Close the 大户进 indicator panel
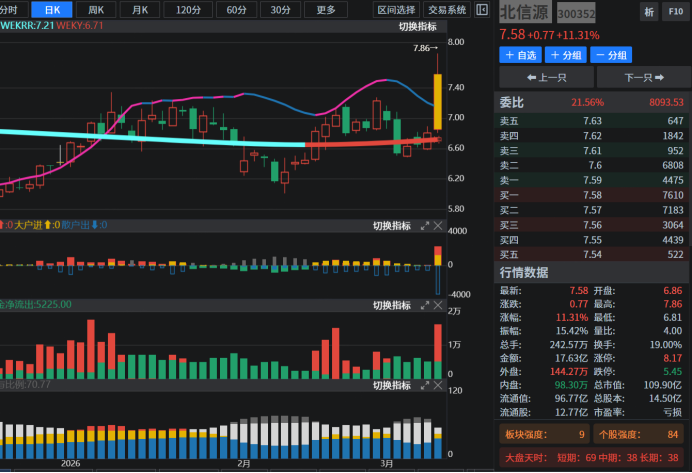This screenshot has height=473, width=692. tap(439, 226)
